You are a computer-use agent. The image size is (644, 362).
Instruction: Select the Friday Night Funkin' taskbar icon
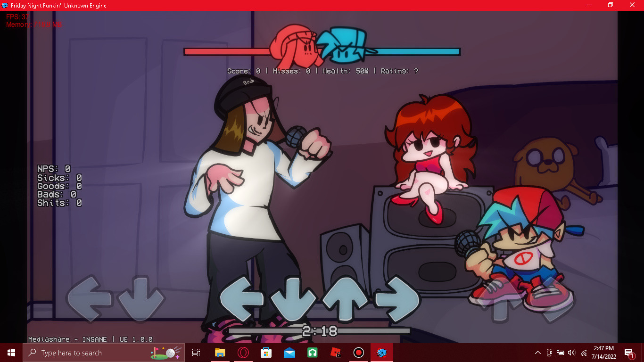(x=382, y=353)
